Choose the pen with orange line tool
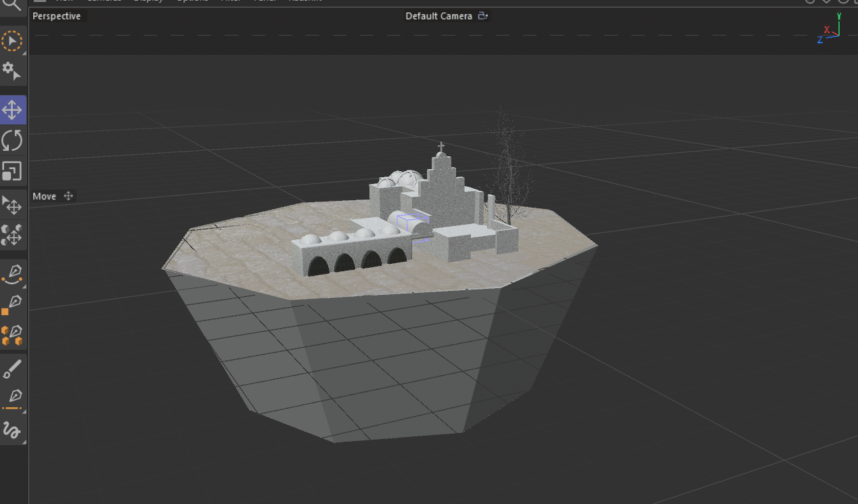 [x=12, y=399]
